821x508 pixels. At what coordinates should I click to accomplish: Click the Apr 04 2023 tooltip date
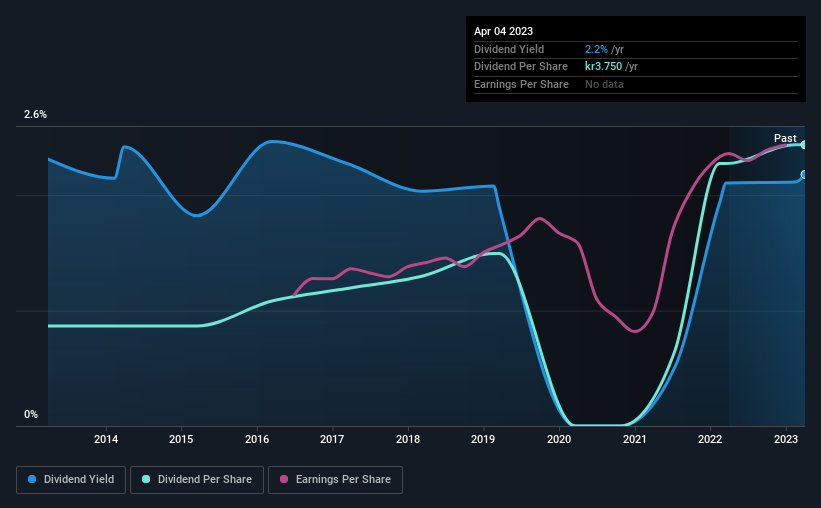point(503,31)
